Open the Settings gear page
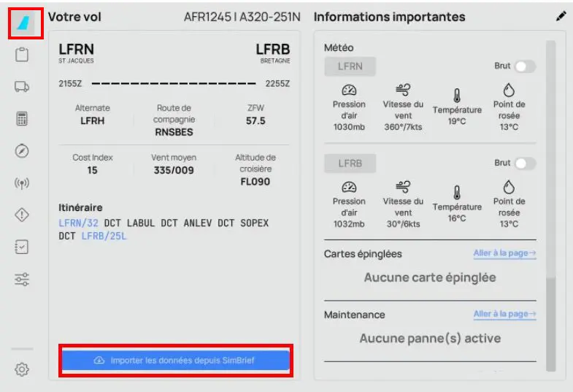Screen dimensions: 573x392 [x=22, y=369]
